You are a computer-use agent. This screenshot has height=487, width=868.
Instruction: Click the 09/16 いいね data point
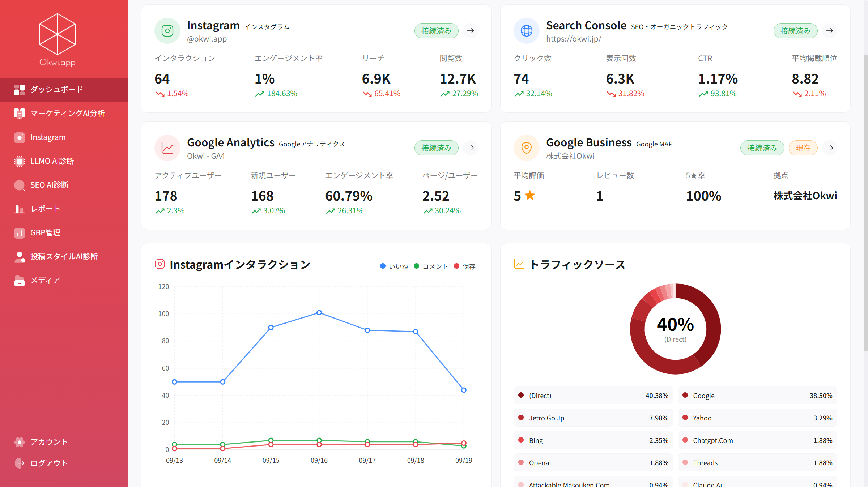tap(319, 313)
